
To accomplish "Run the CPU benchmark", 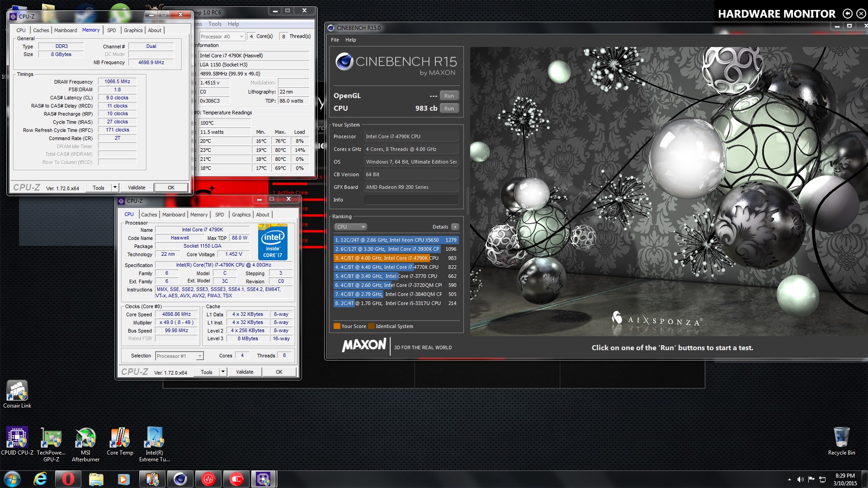I will click(449, 108).
